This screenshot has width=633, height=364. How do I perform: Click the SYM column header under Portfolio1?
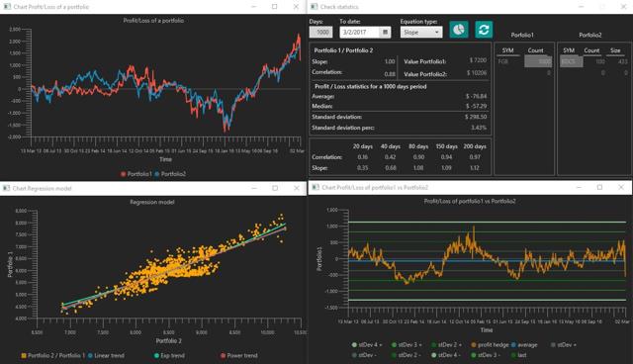pos(507,50)
